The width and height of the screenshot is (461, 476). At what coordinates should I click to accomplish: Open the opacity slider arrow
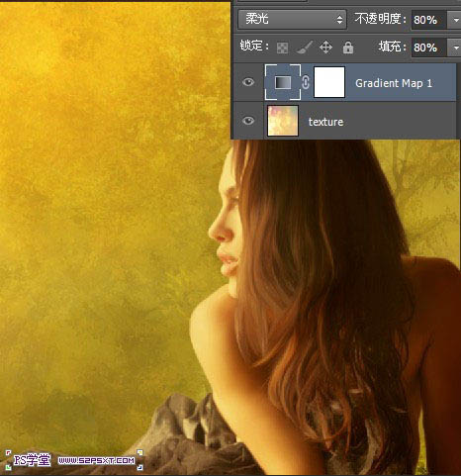click(454, 20)
